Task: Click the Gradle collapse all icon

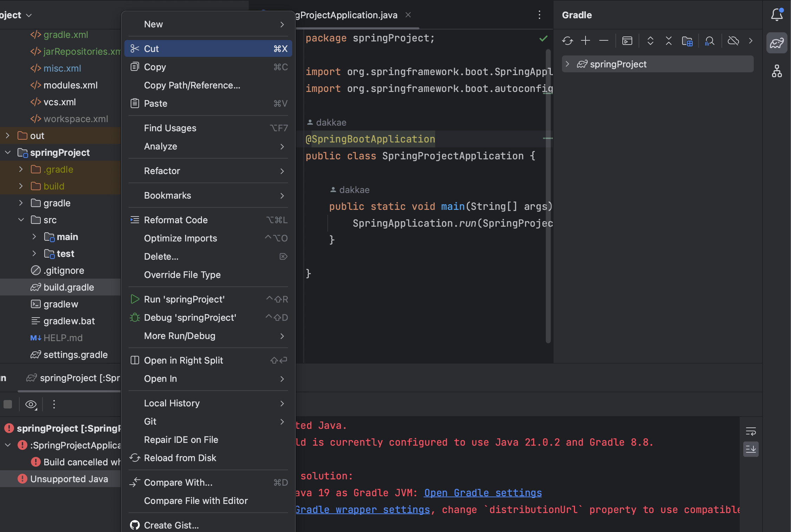Action: click(668, 41)
